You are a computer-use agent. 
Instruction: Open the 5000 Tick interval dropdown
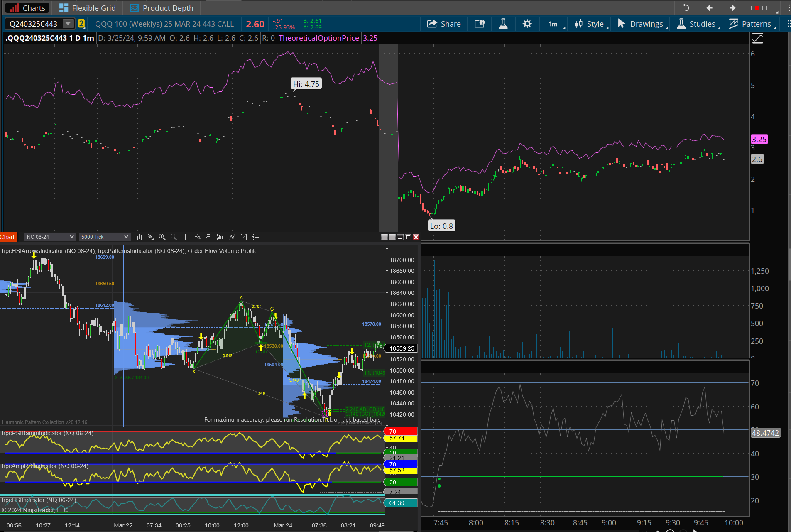[105, 237]
